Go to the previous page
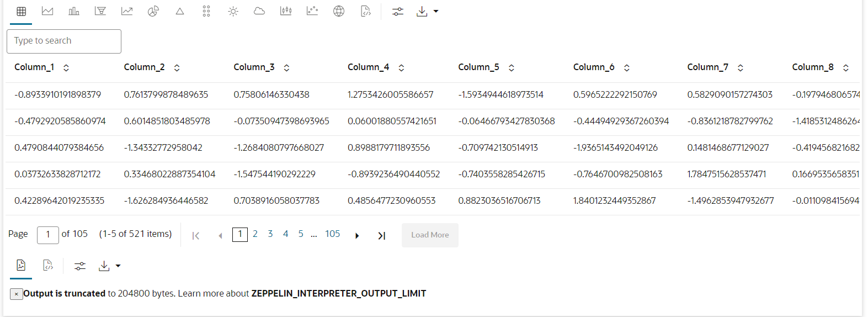The width and height of the screenshot is (868, 317). pyautogui.click(x=220, y=236)
